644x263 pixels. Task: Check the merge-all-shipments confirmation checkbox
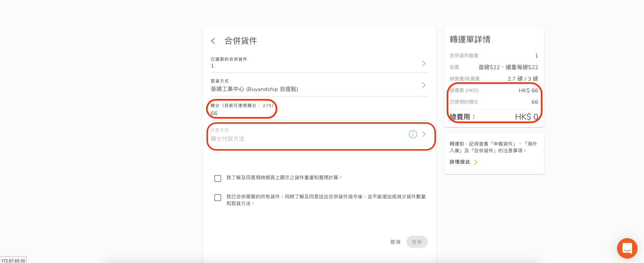(218, 198)
